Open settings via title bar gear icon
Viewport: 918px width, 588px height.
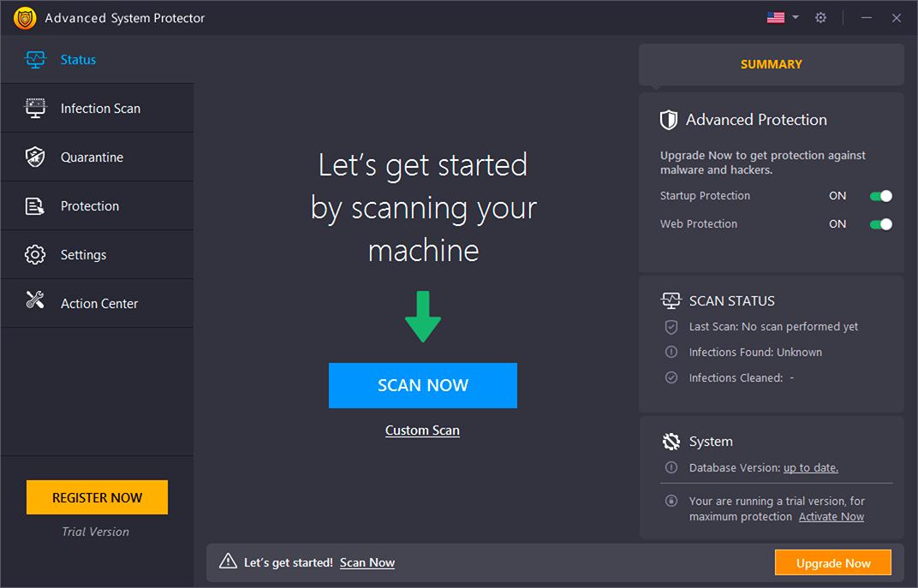pyautogui.click(x=820, y=18)
